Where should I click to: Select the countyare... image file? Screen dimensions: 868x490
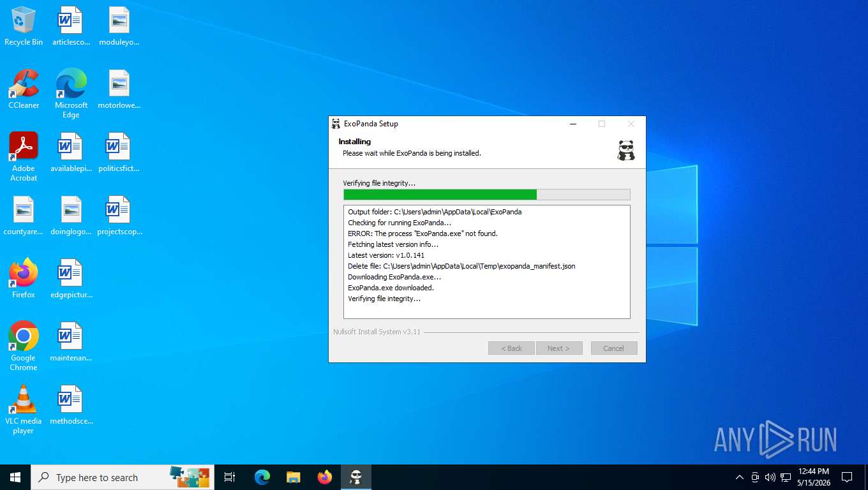[x=24, y=216]
